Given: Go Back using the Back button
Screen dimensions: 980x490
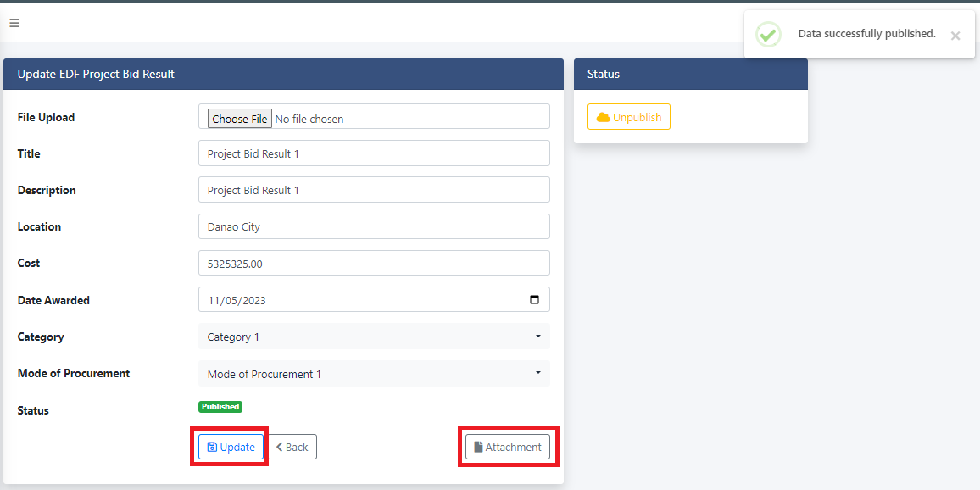Looking at the screenshot, I should click(x=292, y=447).
